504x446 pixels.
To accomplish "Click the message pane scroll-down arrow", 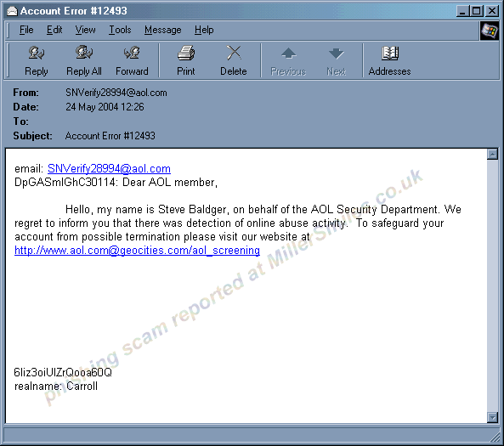I will 492,417.
